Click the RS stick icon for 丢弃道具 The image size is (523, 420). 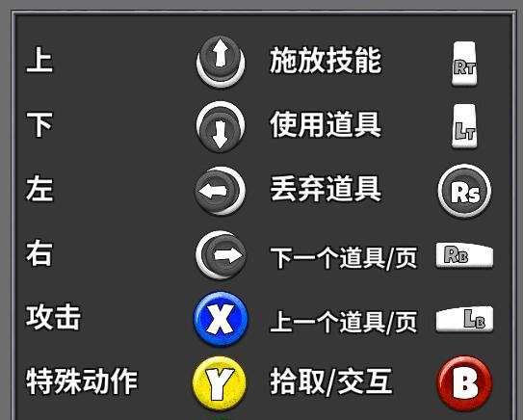pyautogui.click(x=464, y=191)
